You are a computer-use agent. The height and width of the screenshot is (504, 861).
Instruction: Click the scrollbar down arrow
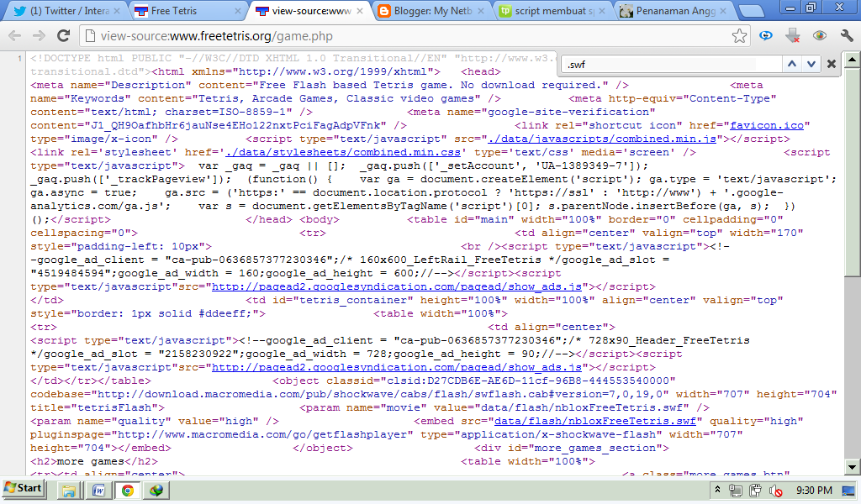click(852, 468)
